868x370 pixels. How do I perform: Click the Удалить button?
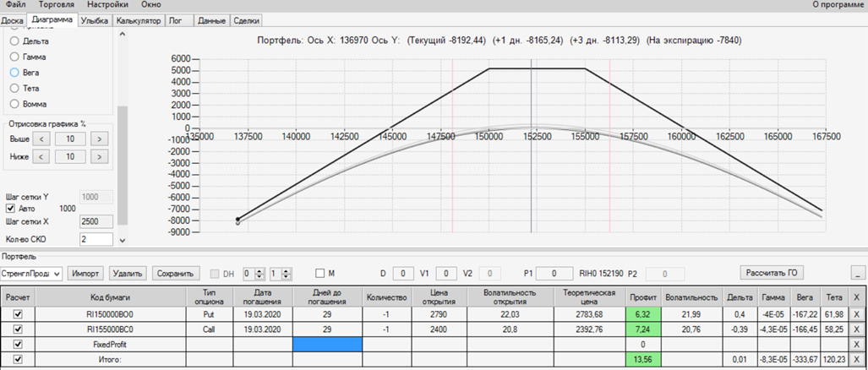pyautogui.click(x=128, y=273)
